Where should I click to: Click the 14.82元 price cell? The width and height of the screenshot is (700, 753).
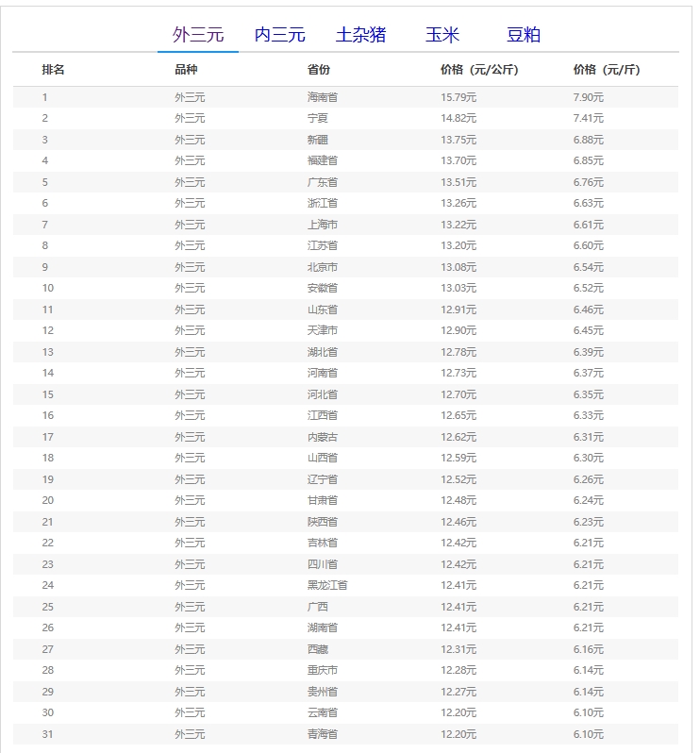coord(458,118)
